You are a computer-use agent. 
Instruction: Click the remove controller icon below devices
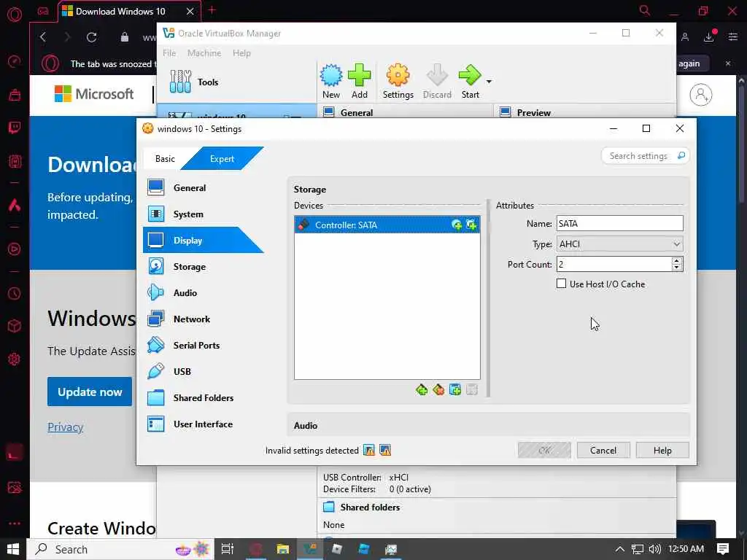click(438, 391)
